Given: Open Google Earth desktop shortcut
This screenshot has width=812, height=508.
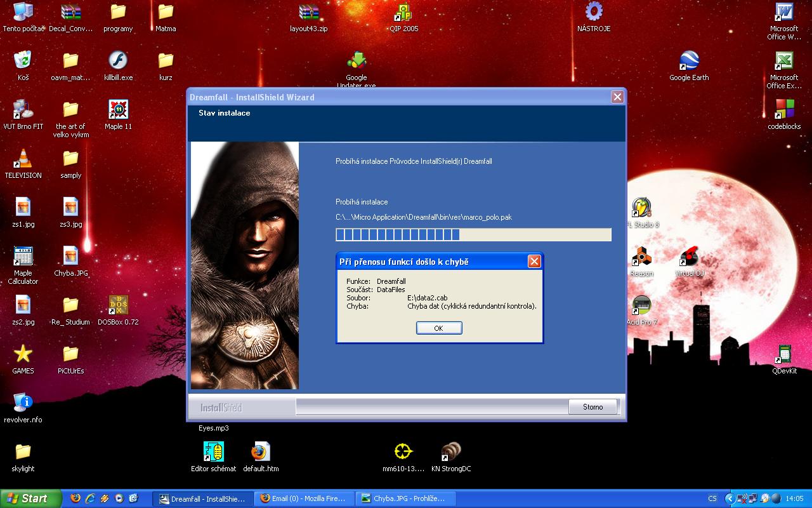Looking at the screenshot, I should 689,62.
